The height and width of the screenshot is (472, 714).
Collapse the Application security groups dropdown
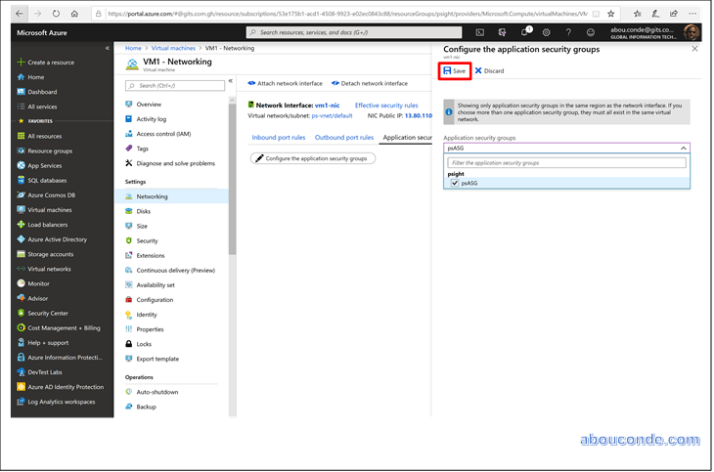click(683, 147)
